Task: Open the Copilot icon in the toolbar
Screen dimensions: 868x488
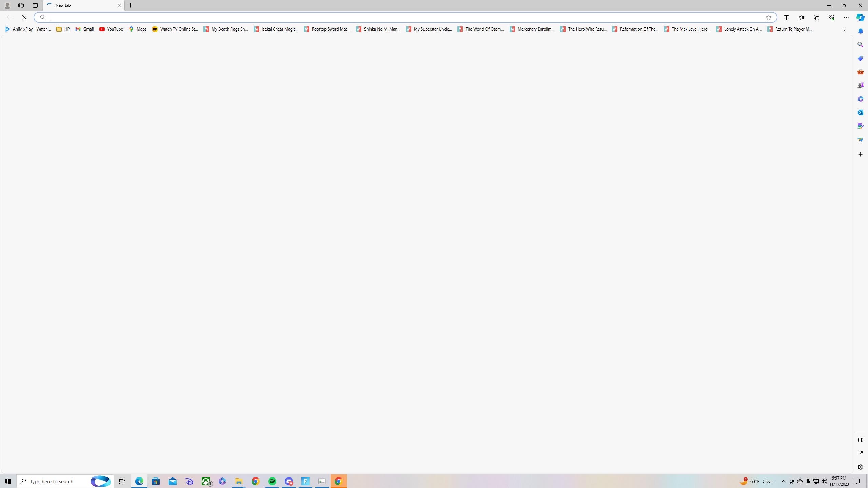Action: [860, 17]
